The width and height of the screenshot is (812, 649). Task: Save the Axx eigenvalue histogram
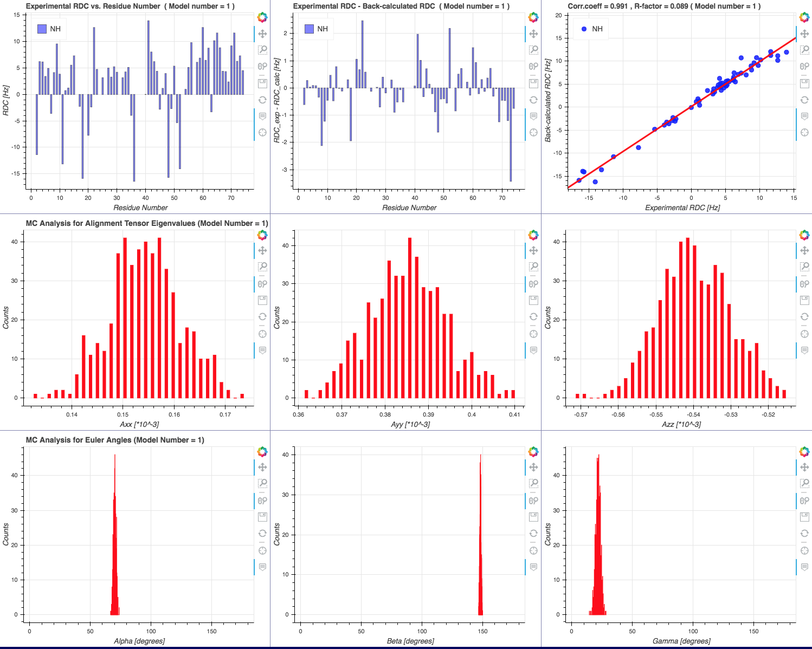click(262, 300)
